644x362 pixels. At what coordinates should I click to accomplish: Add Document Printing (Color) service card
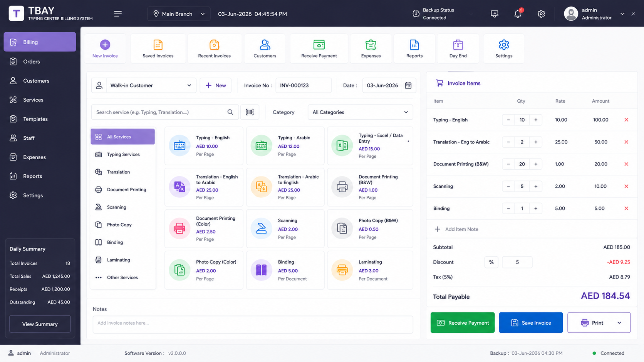[x=204, y=229]
